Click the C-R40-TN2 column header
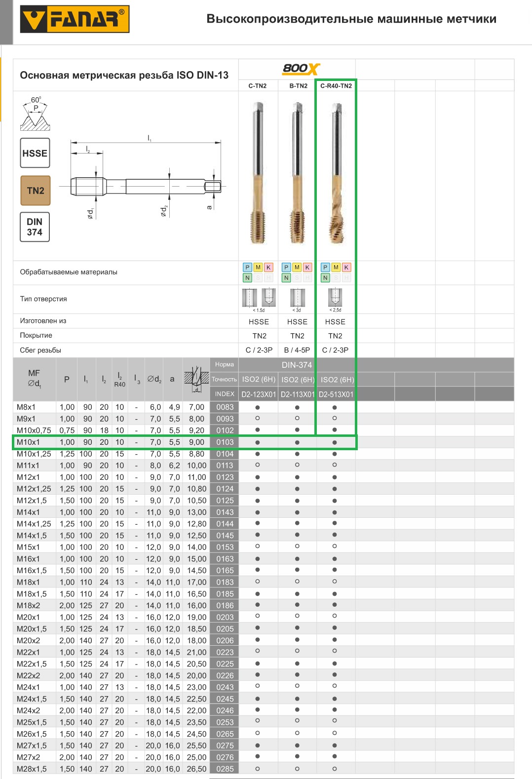Screen dimensions: 532x779 336,86
